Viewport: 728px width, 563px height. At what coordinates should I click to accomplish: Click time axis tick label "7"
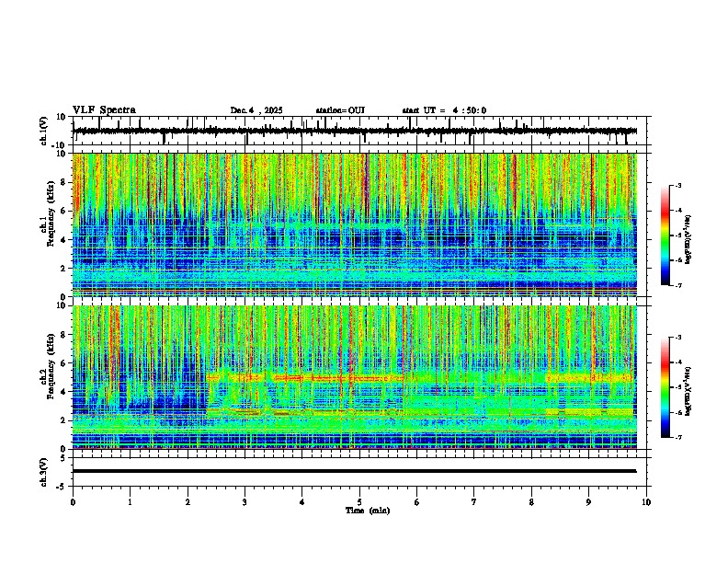pos(474,502)
